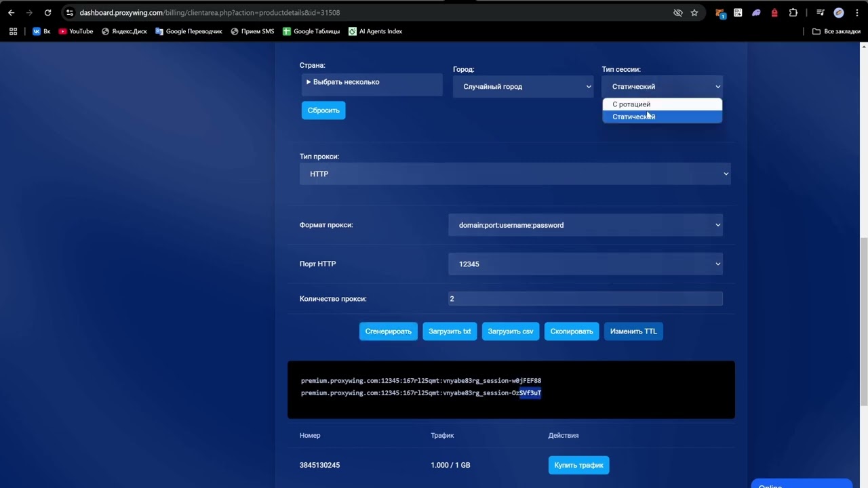Image resolution: width=868 pixels, height=488 pixels.
Task: Click the Изменить TTL button
Action: 633,331
